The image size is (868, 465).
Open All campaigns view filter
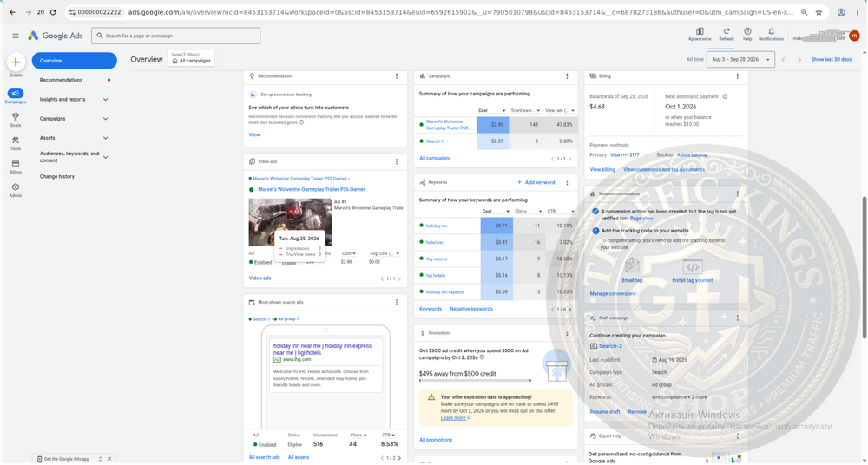point(191,58)
